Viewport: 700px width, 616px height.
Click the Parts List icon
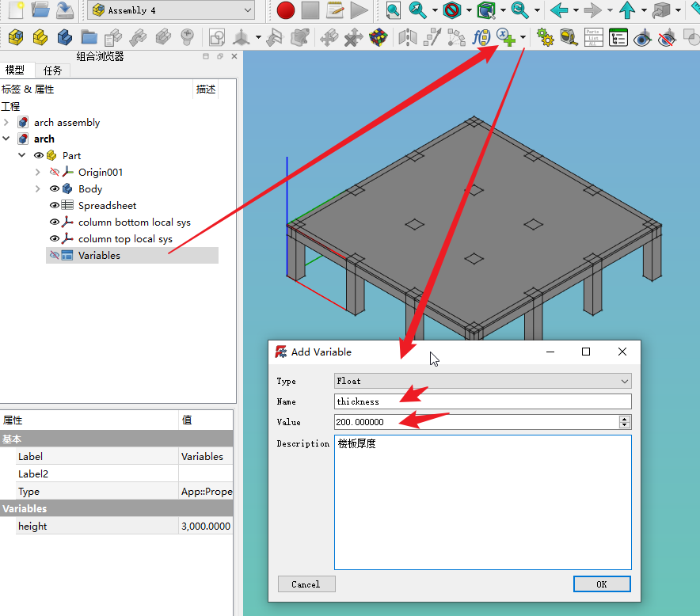click(x=593, y=37)
